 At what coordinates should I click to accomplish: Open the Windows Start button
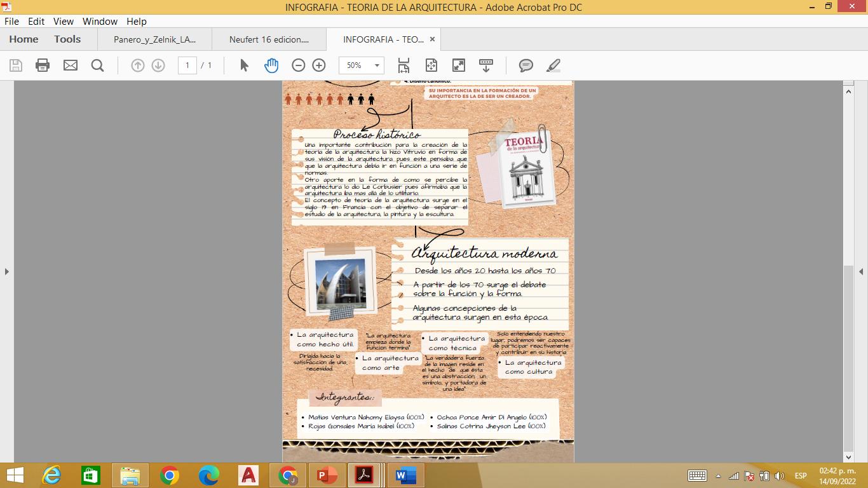click(x=14, y=475)
